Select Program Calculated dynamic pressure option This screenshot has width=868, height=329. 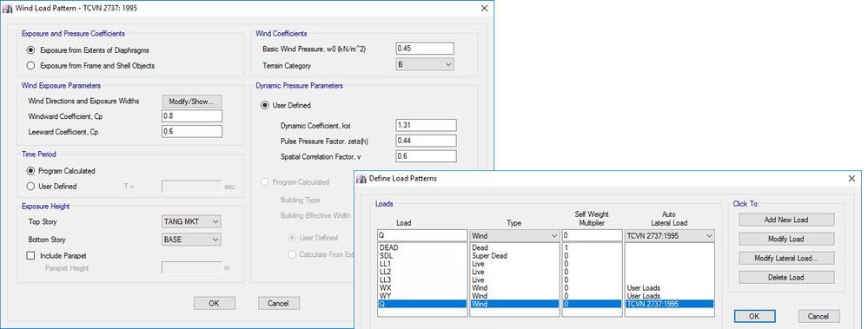(295, 182)
